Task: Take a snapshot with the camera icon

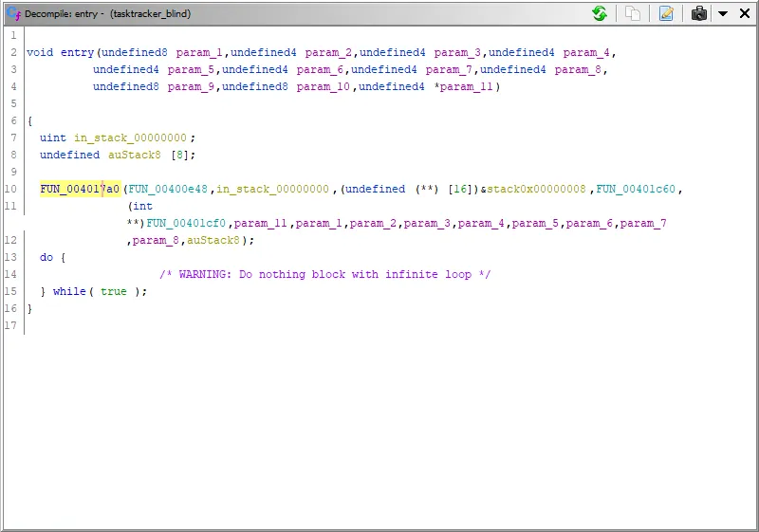Action: coord(699,13)
